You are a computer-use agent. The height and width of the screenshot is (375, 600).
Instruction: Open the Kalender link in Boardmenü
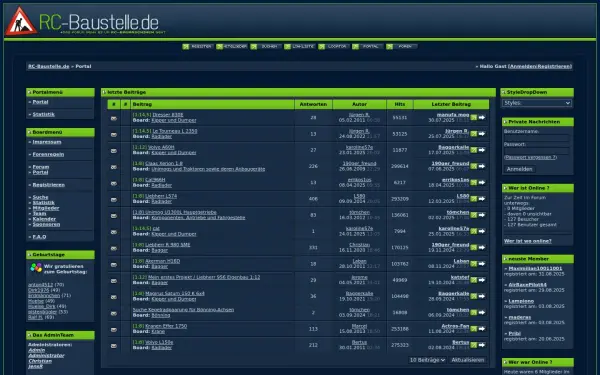point(44,219)
